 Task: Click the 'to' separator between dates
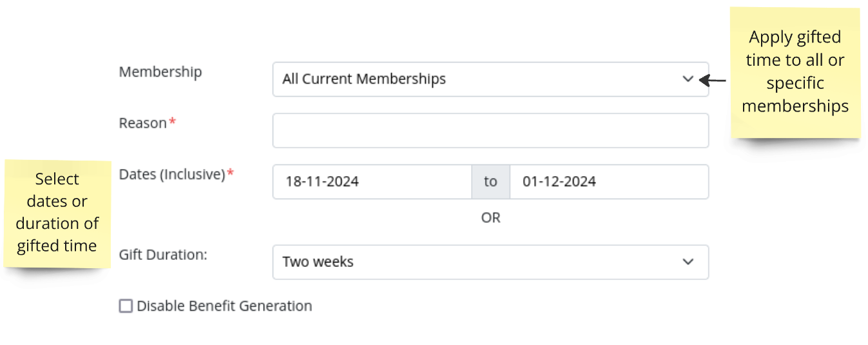click(490, 182)
